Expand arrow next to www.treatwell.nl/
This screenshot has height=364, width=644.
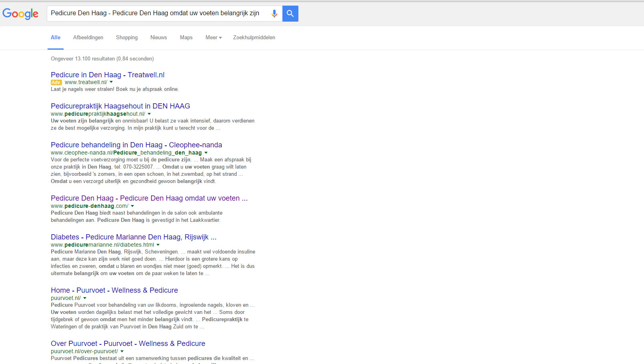[x=111, y=82]
